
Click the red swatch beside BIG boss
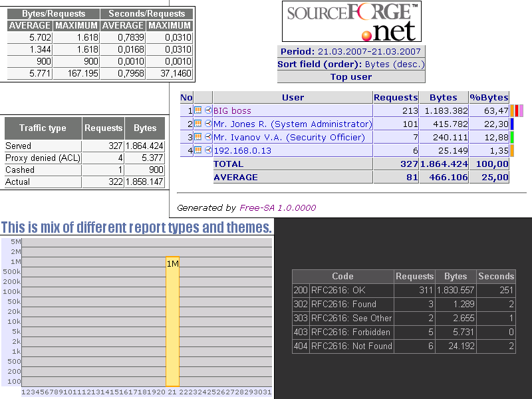coord(517,110)
